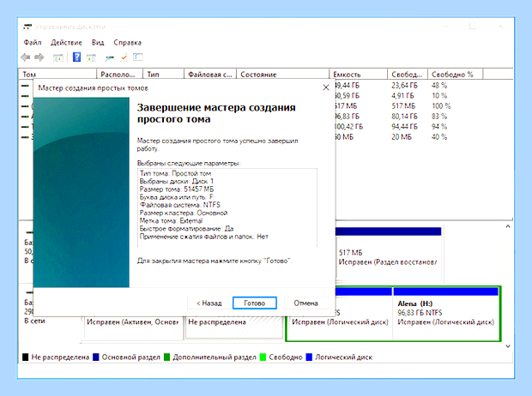532x396 pixels.
Task: Click the Выбраны диски: Диск 1 line
Action: [177, 181]
